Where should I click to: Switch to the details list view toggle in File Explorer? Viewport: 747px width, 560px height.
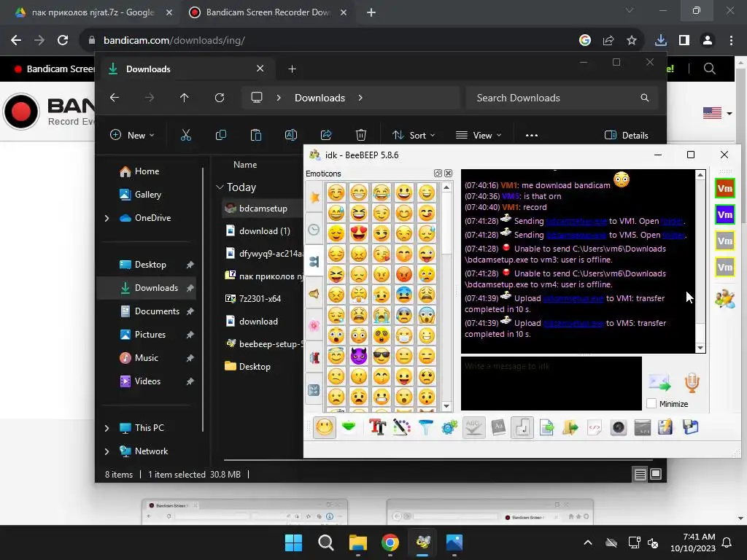coord(640,474)
